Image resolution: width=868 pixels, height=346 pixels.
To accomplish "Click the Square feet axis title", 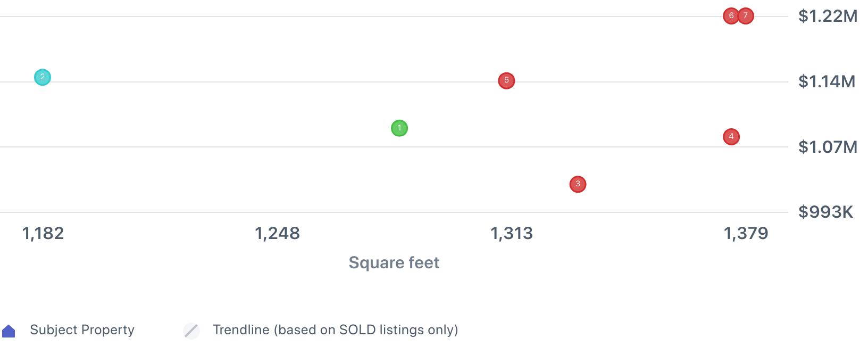I will tap(394, 262).
